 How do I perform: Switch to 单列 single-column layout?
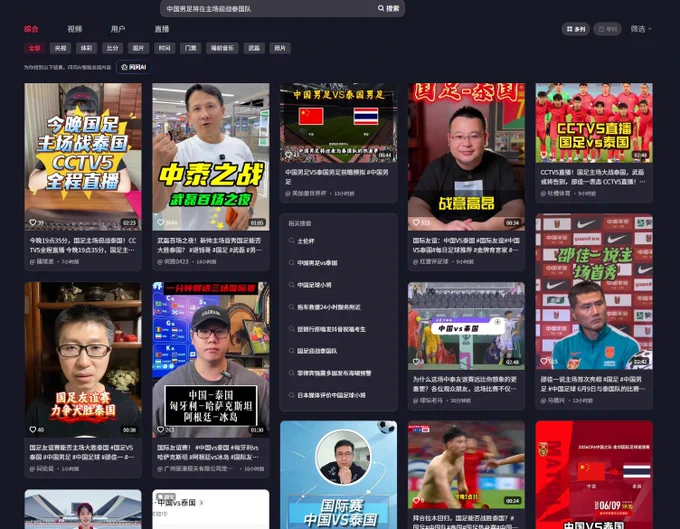coord(607,29)
